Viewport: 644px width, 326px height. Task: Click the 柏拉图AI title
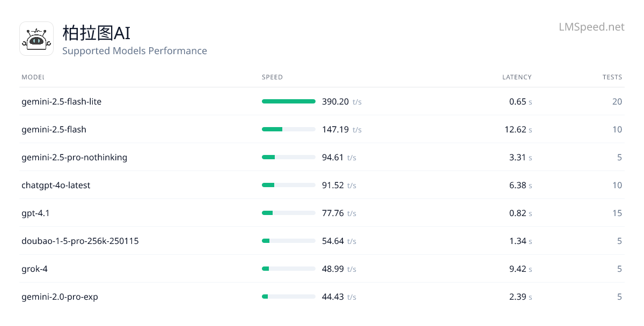96,33
